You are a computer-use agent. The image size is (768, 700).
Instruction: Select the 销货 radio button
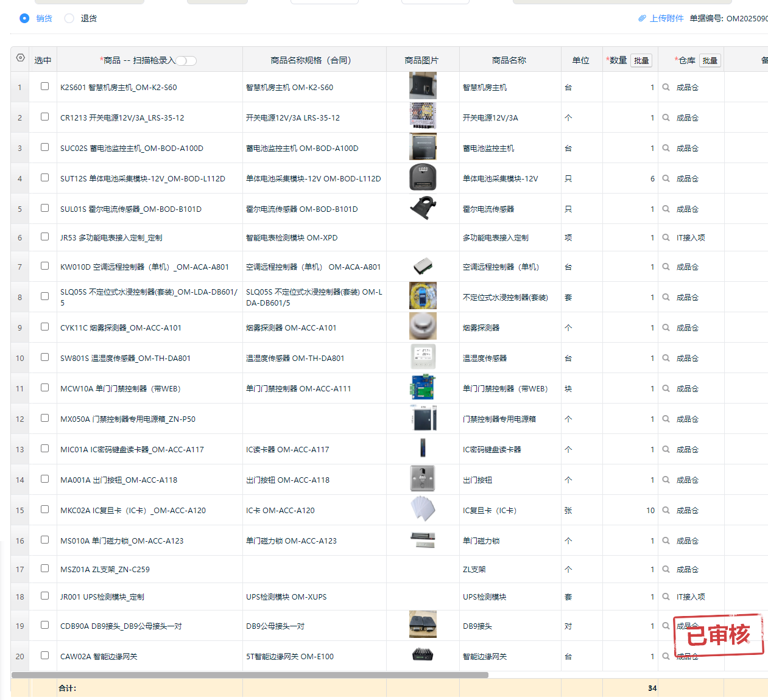pyautogui.click(x=24, y=18)
